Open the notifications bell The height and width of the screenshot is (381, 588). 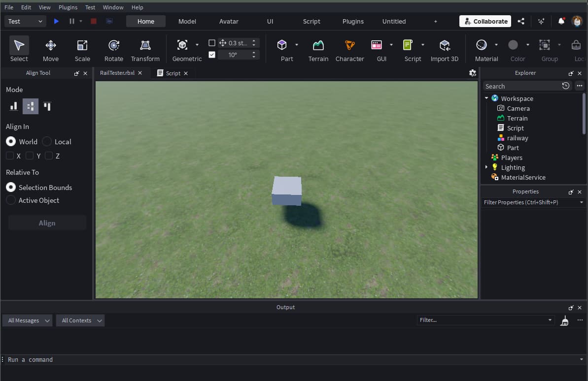[561, 21]
